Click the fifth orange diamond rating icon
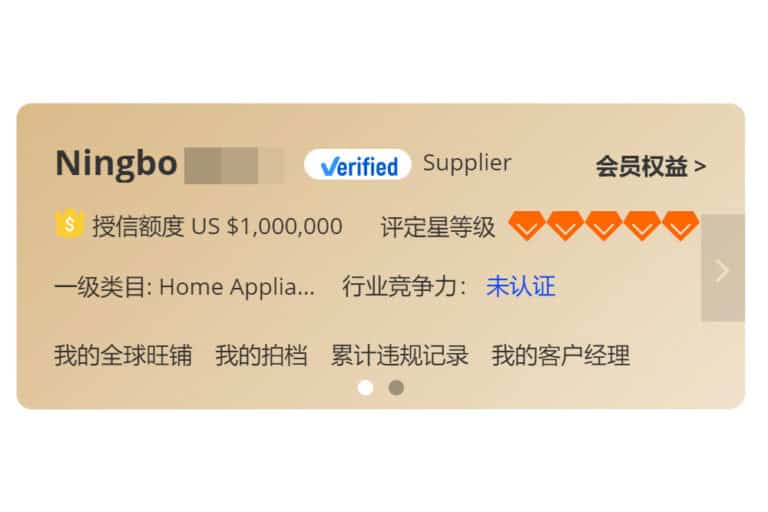768x512 pixels. coord(681,226)
